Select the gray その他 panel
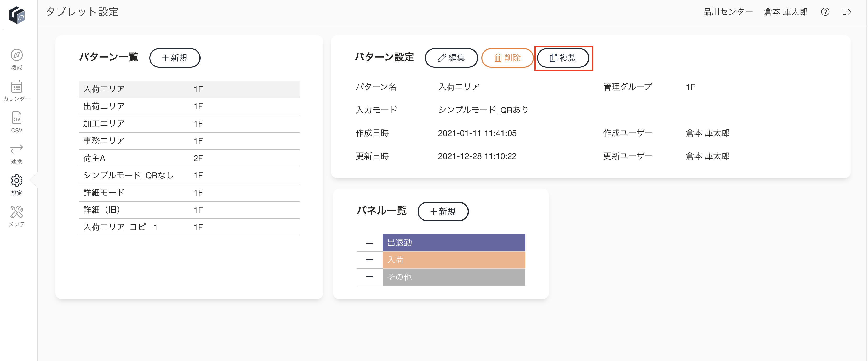This screenshot has height=361, width=868. (454, 277)
